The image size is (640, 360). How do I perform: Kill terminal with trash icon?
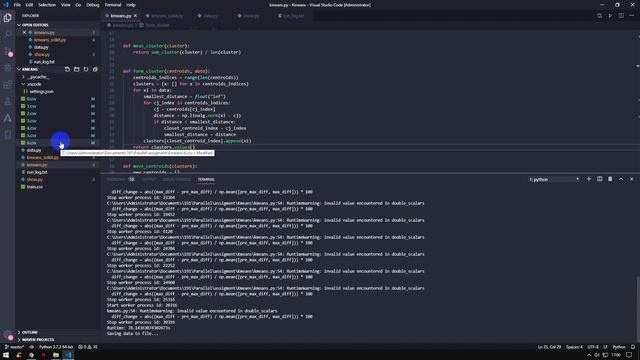coord(610,179)
